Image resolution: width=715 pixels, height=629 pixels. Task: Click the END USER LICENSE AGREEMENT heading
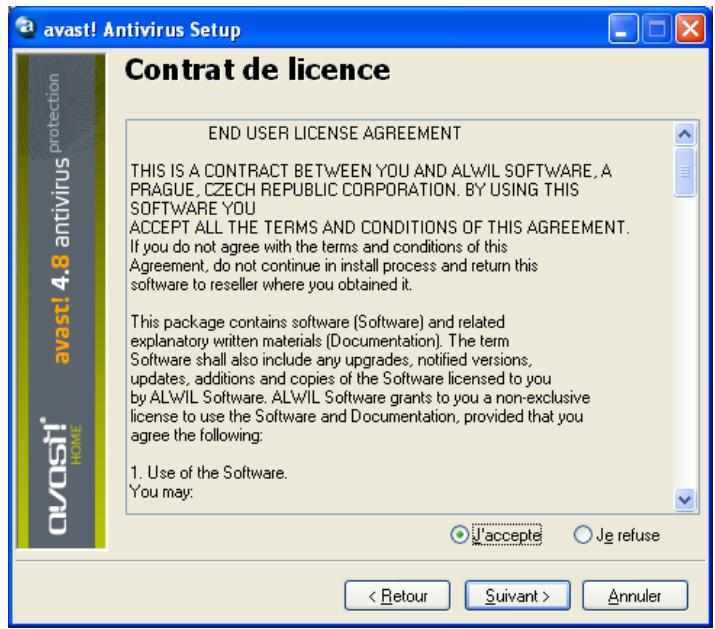click(x=335, y=133)
